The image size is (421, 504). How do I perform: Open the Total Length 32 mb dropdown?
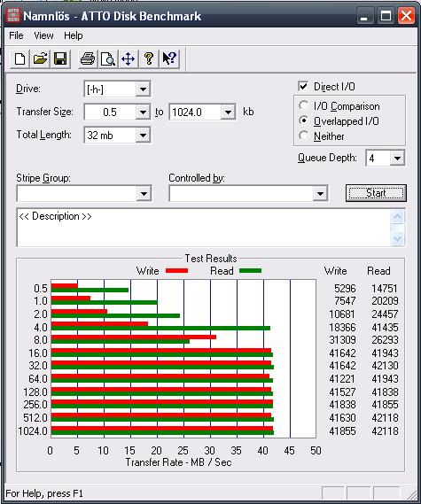tap(143, 136)
